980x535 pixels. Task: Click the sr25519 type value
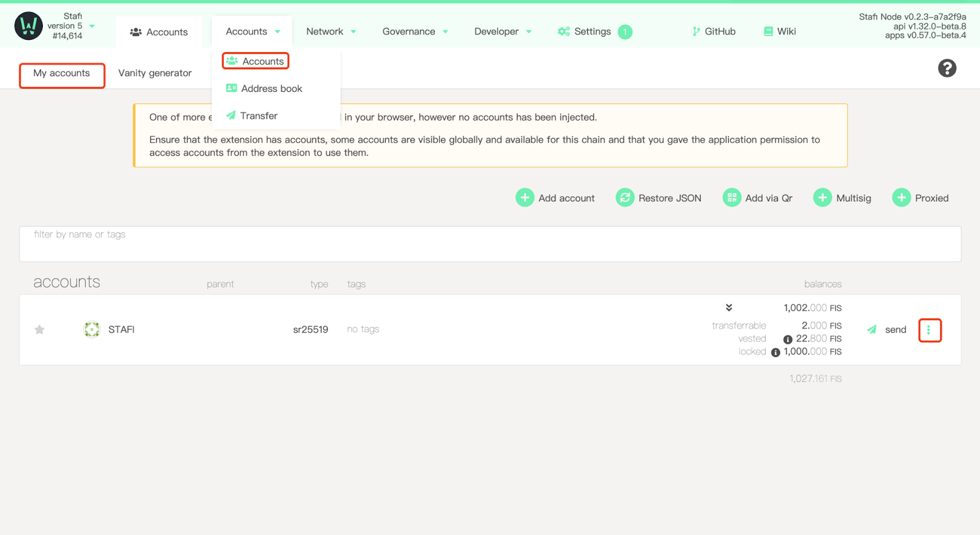[x=311, y=329]
